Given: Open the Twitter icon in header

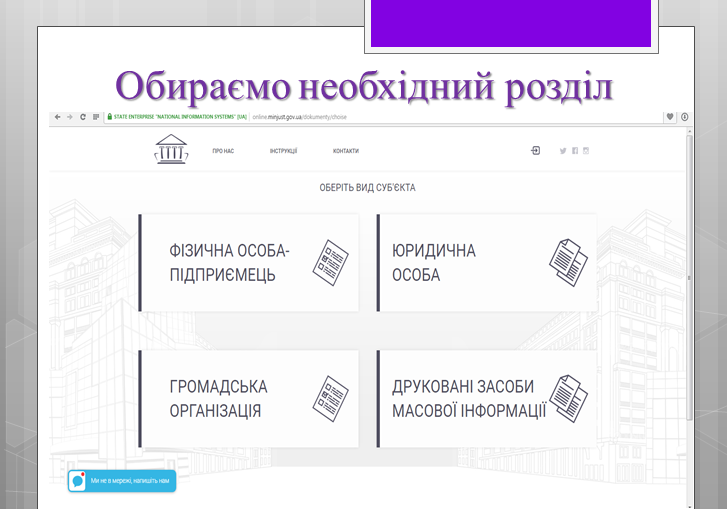Looking at the screenshot, I should [563, 151].
